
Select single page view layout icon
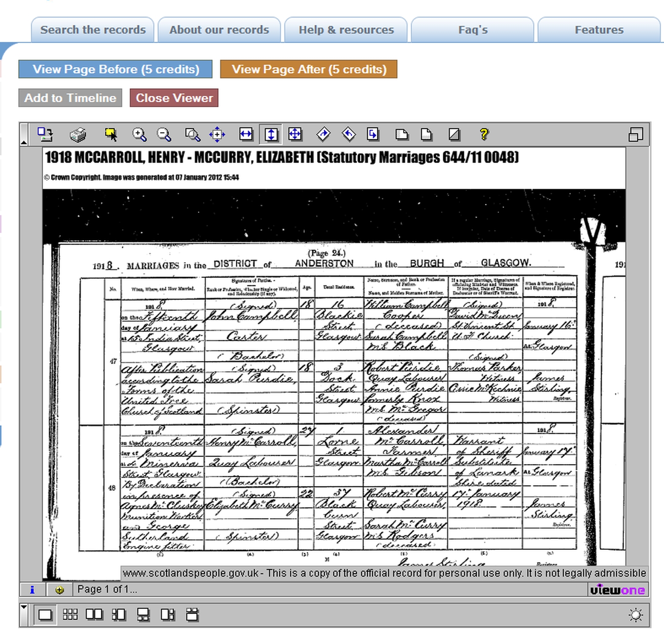(45, 615)
